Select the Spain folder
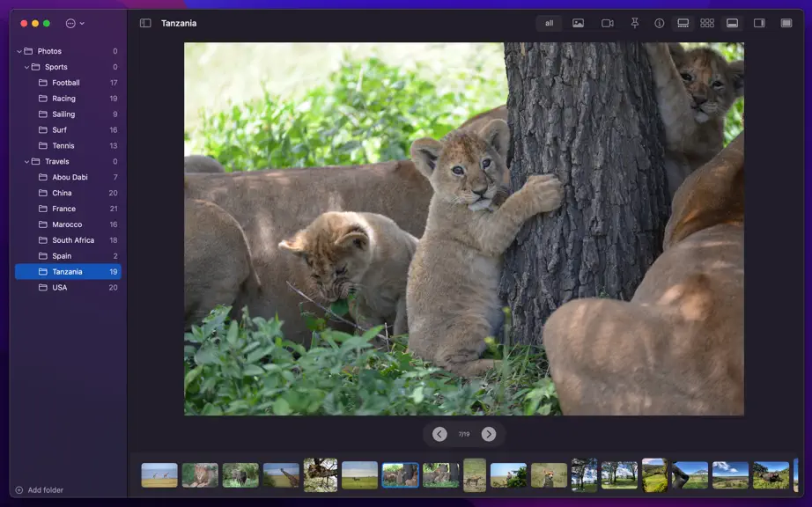812x507 pixels. (68, 256)
